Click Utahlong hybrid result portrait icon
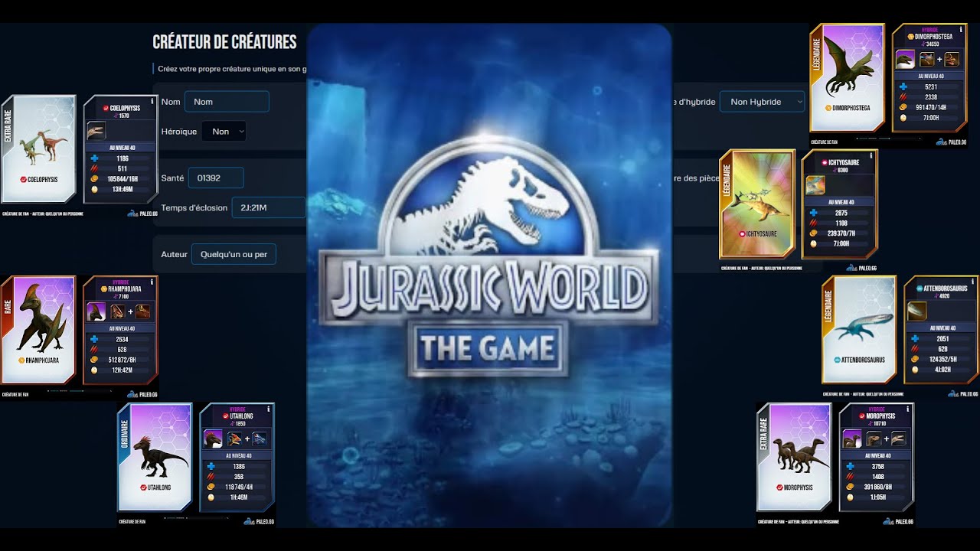The width and height of the screenshot is (980, 551). pyautogui.click(x=212, y=439)
